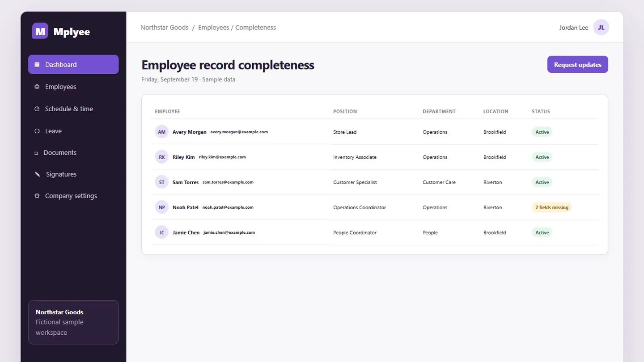Click Riley Kim's RK avatar
This screenshot has width=644, height=362.
[162, 157]
